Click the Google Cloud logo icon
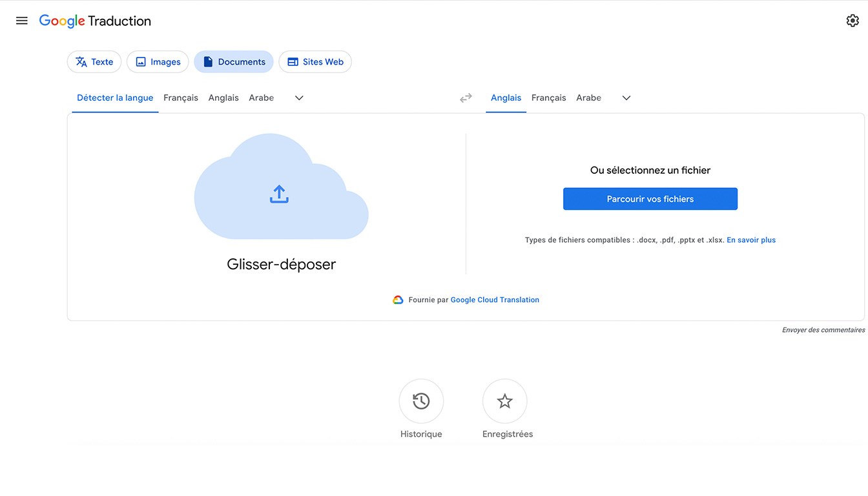Viewport: 868px width, 496px height. coord(398,300)
